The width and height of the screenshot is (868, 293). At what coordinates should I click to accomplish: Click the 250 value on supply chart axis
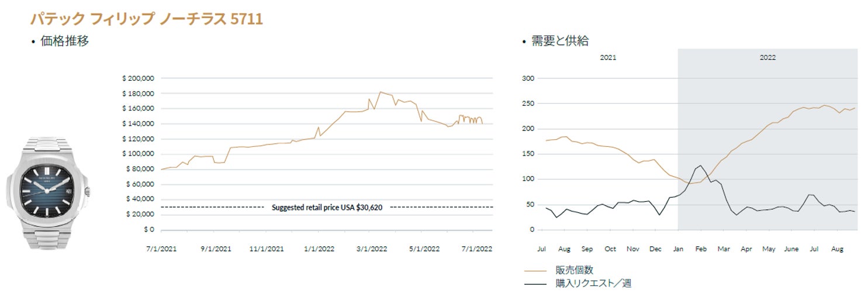pos(528,104)
